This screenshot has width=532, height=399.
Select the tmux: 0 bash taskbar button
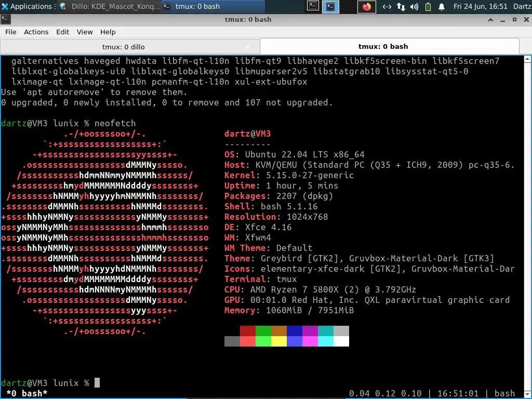coord(212,6)
